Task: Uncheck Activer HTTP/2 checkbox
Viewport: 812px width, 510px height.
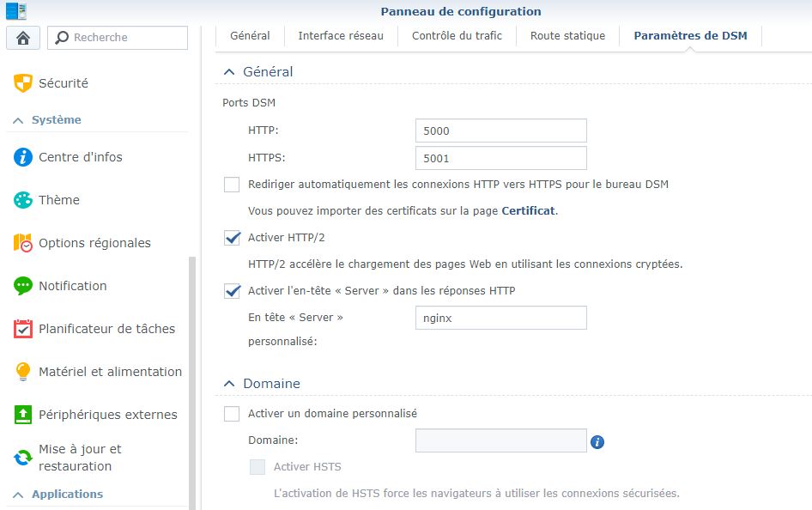Action: pyautogui.click(x=232, y=238)
